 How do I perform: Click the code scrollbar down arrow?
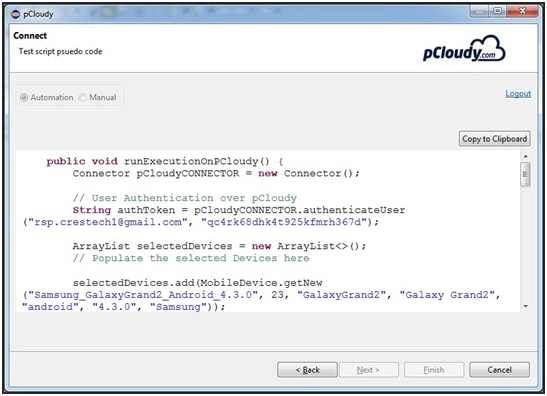[525, 306]
